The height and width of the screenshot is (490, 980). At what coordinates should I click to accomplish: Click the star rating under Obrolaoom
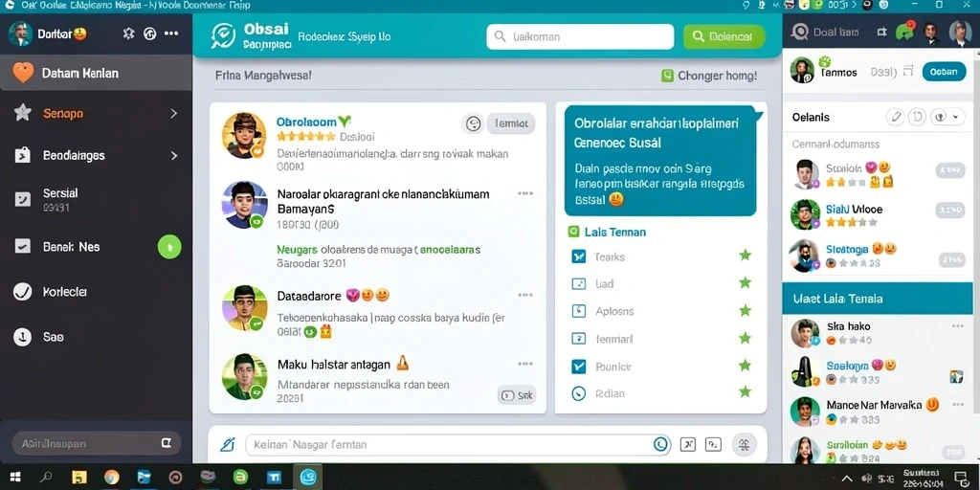pyautogui.click(x=305, y=136)
